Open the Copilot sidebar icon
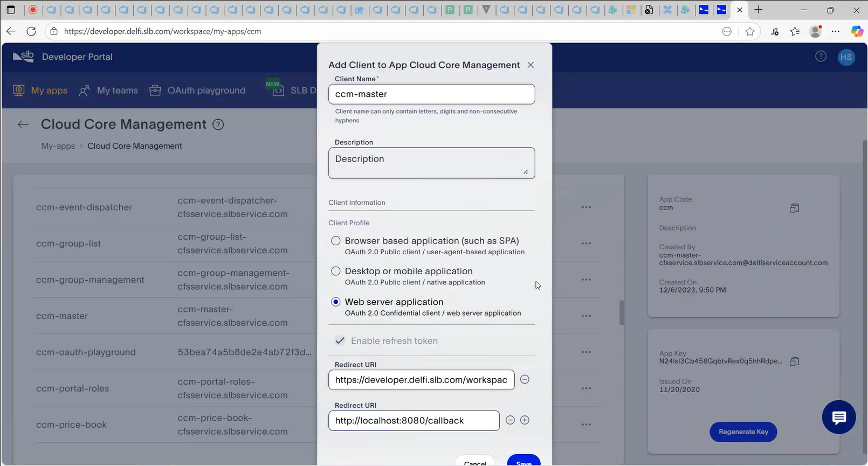This screenshot has width=868, height=466. coord(857,31)
